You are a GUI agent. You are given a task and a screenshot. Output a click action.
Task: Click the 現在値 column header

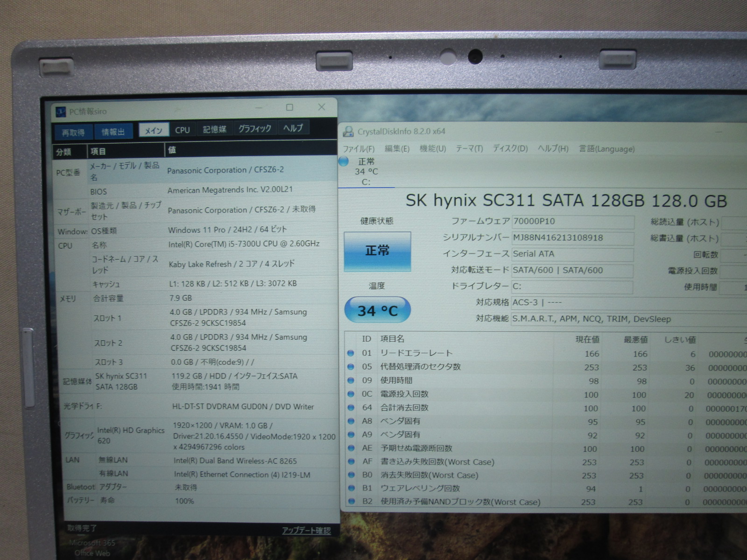(587, 339)
